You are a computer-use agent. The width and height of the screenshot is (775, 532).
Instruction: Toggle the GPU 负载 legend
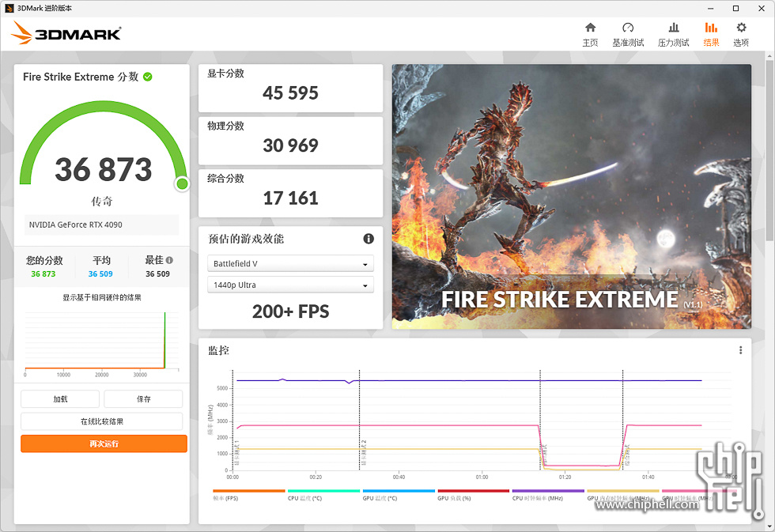(x=453, y=499)
